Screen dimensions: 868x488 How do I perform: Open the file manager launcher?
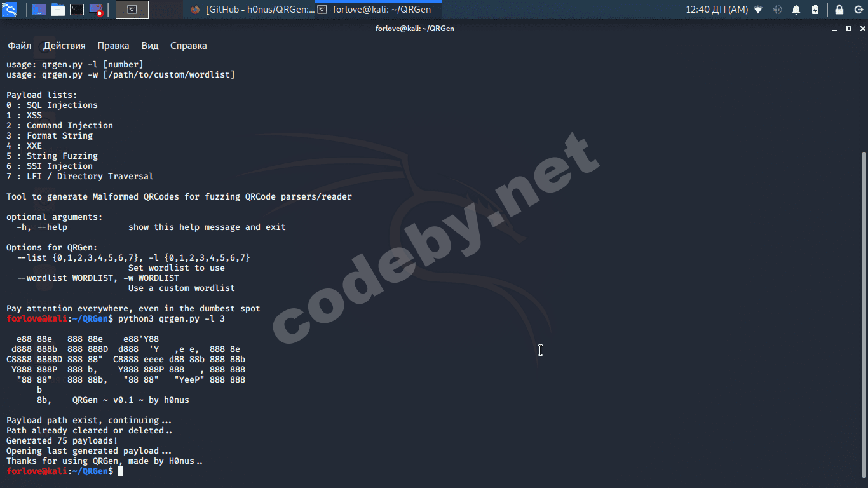coord(58,10)
